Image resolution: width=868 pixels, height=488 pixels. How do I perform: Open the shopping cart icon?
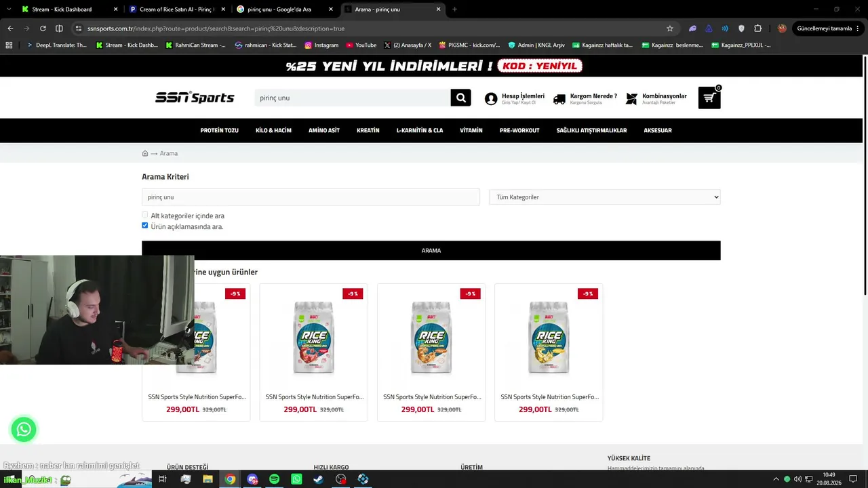[709, 98]
